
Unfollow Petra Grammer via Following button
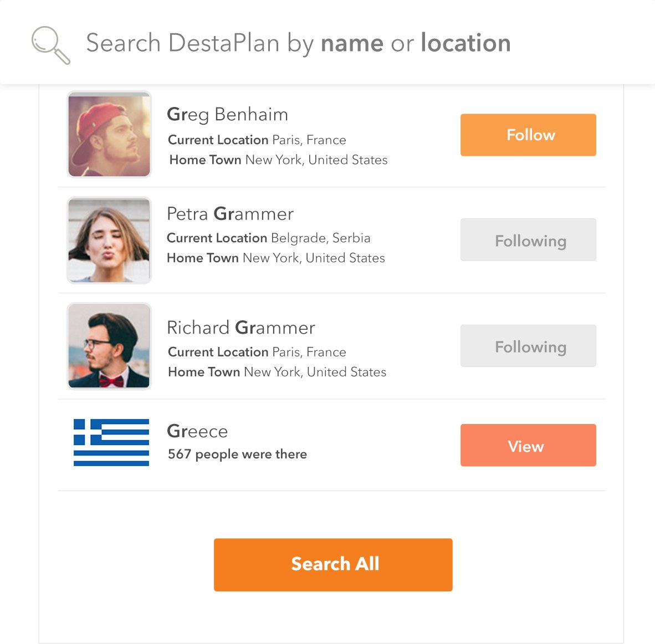(x=528, y=240)
